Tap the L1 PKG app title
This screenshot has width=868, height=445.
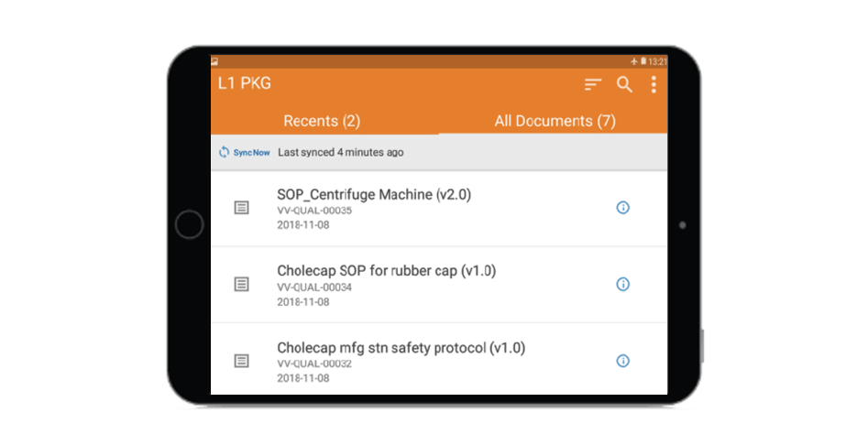point(245,84)
